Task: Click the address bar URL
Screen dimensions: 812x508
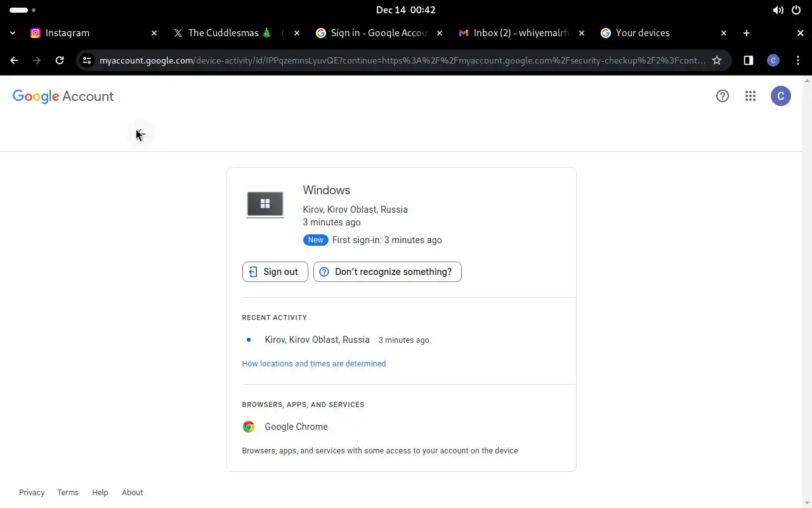Action: click(x=402, y=60)
